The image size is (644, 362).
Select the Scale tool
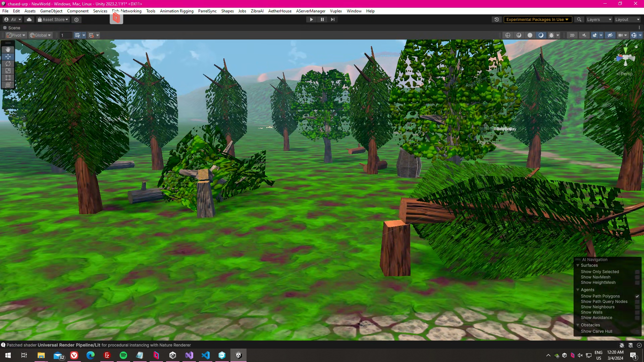[8, 71]
